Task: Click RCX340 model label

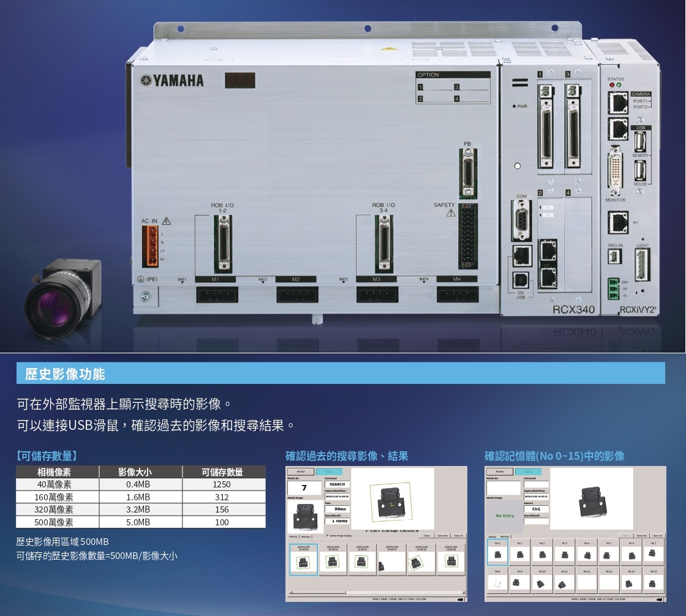Action: coord(573,309)
